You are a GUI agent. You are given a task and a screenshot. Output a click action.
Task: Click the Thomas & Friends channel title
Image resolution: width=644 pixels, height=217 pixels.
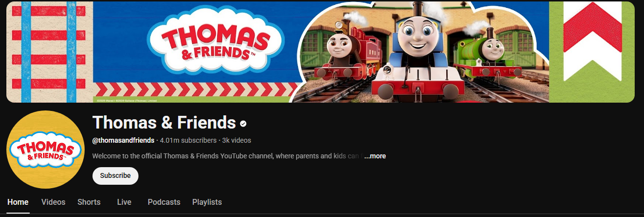pyautogui.click(x=164, y=122)
